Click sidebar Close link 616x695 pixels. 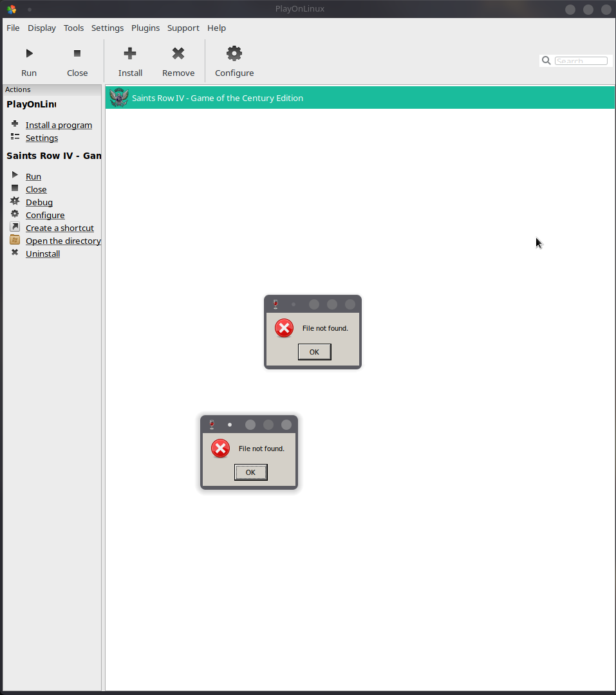coord(36,189)
